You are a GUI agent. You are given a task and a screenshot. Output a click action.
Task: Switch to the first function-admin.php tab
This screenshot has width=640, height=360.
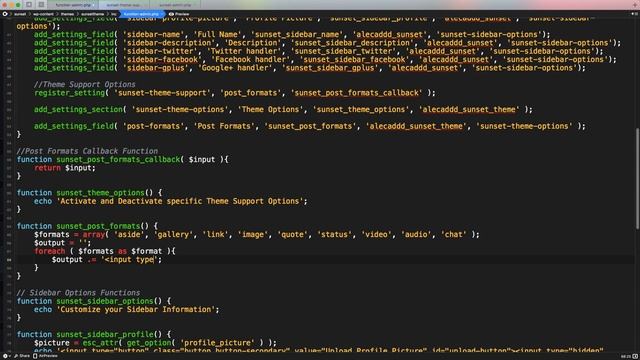pos(73,5)
